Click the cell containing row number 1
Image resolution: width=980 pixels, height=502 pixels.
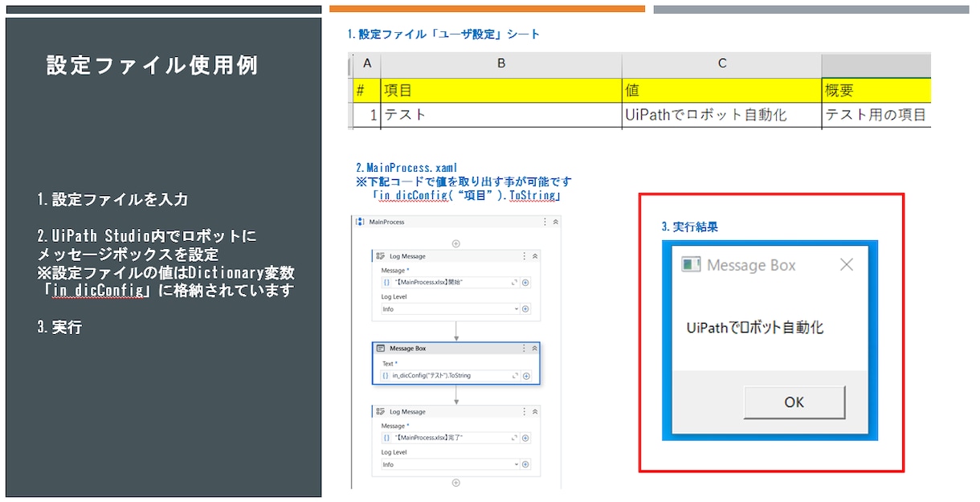click(367, 115)
